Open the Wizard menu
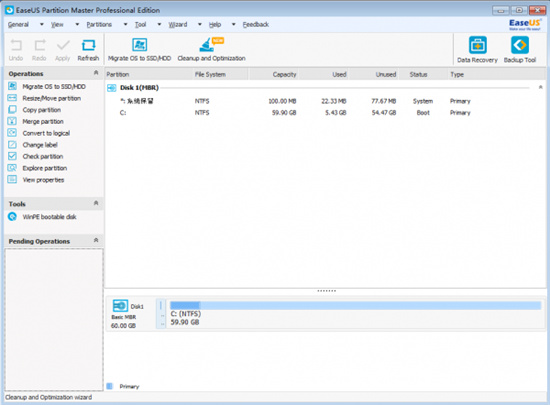Screen dimensions: 550x405 [178, 25]
